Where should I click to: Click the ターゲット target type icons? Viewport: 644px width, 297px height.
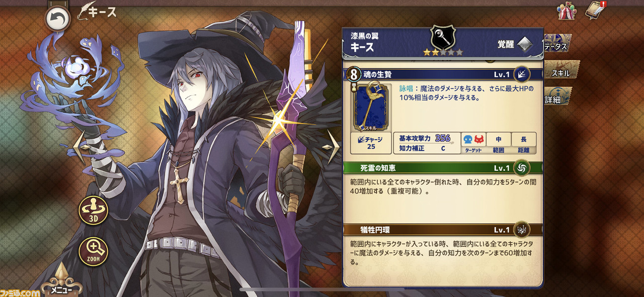(x=473, y=143)
